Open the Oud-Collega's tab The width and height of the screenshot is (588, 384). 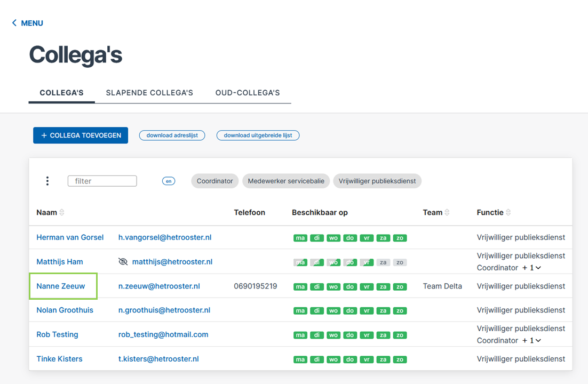point(248,93)
